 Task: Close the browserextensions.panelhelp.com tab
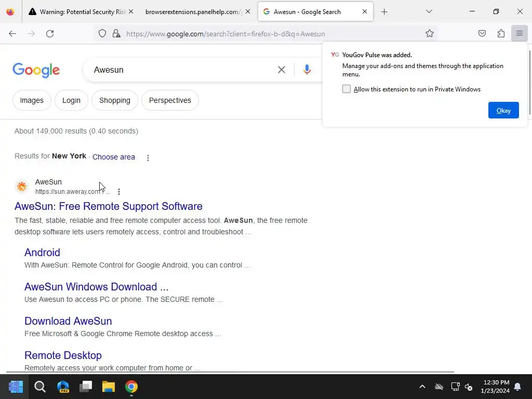point(248,11)
